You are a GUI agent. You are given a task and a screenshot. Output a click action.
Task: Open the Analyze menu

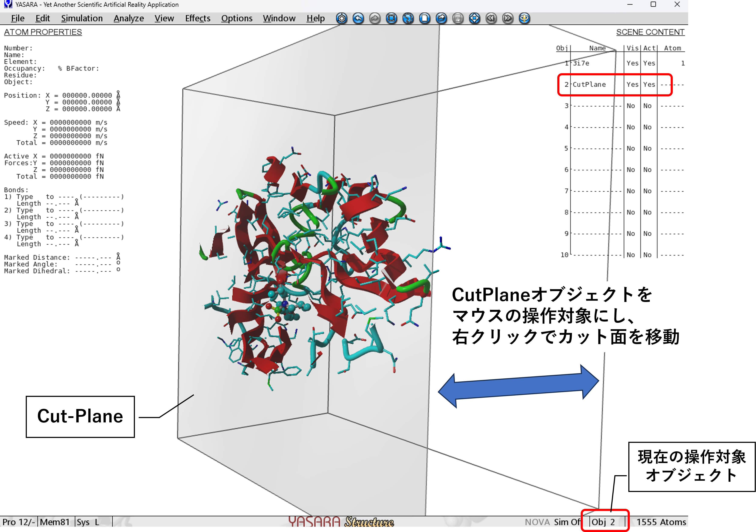(x=129, y=19)
